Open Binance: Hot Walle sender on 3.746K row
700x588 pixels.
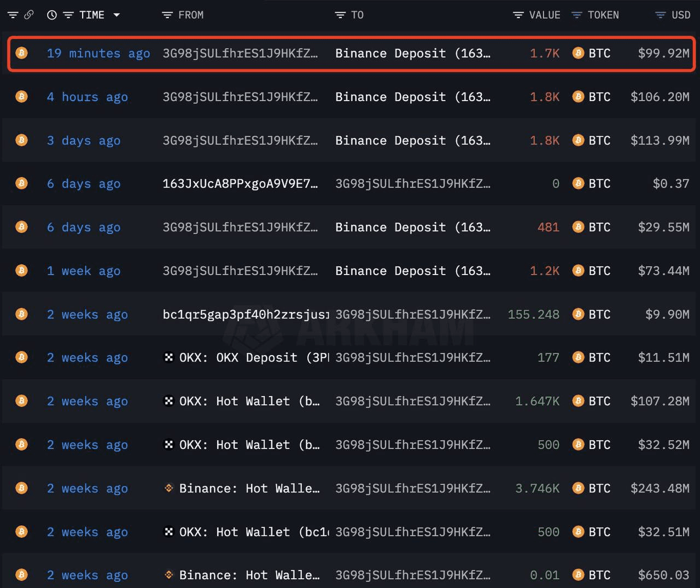249,488
